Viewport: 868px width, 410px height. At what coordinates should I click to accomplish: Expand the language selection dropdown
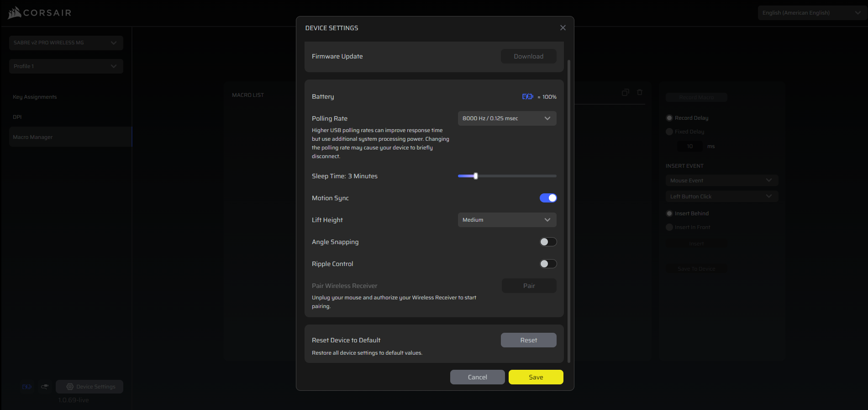(811, 13)
